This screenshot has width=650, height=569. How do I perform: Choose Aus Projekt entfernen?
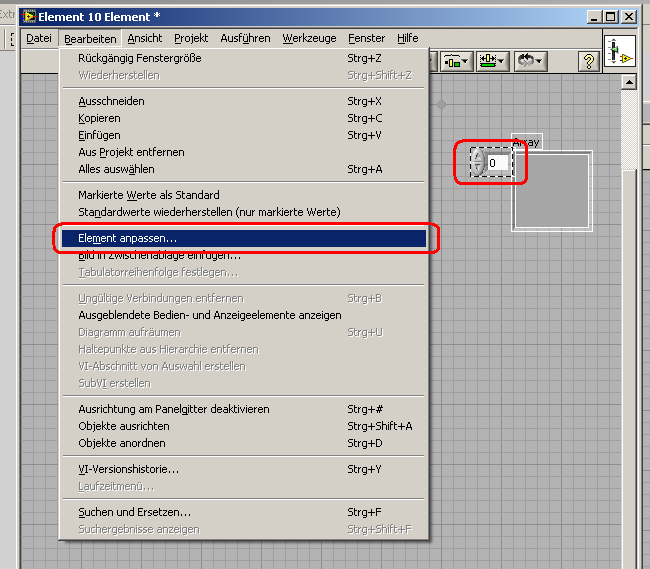click(244, 152)
